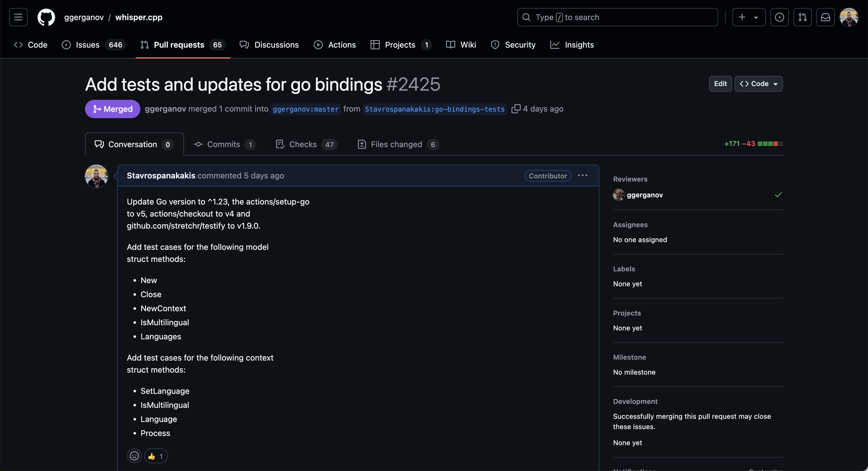This screenshot has width=868, height=471.
Task: Open the comment options ellipsis menu
Action: [583, 175]
